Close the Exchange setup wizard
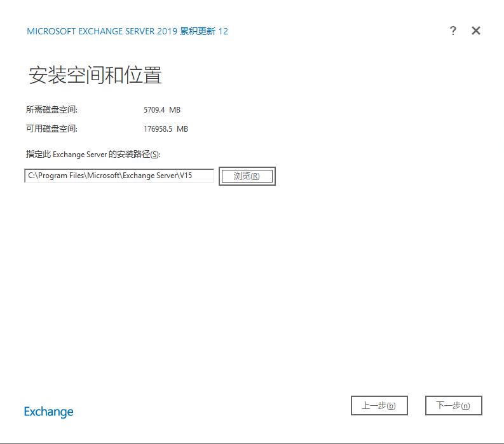The image size is (504, 444). pyautogui.click(x=476, y=31)
